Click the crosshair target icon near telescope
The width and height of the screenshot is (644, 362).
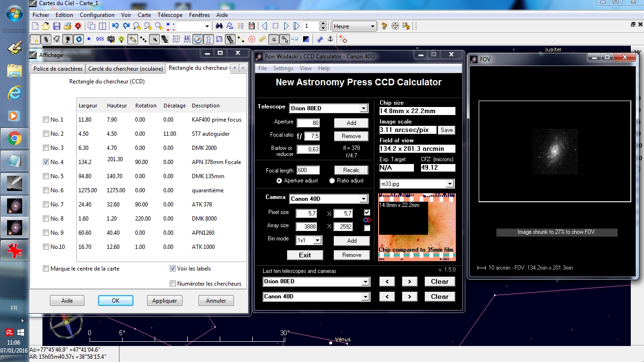pyautogui.click(x=395, y=26)
